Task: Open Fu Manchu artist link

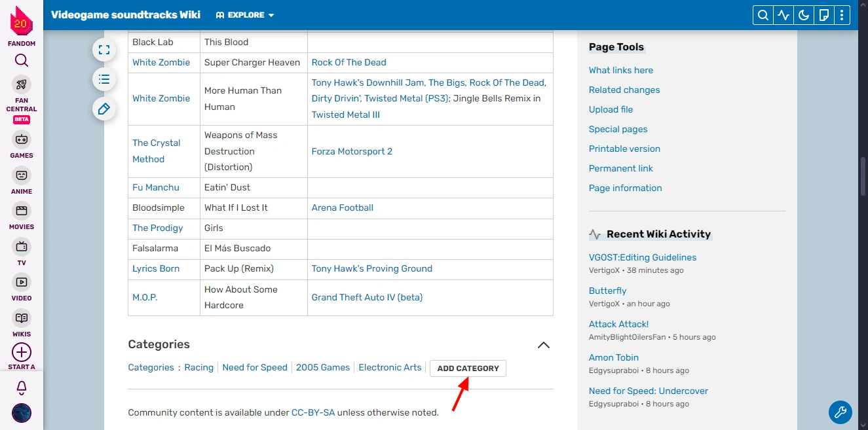Action: pyautogui.click(x=156, y=187)
